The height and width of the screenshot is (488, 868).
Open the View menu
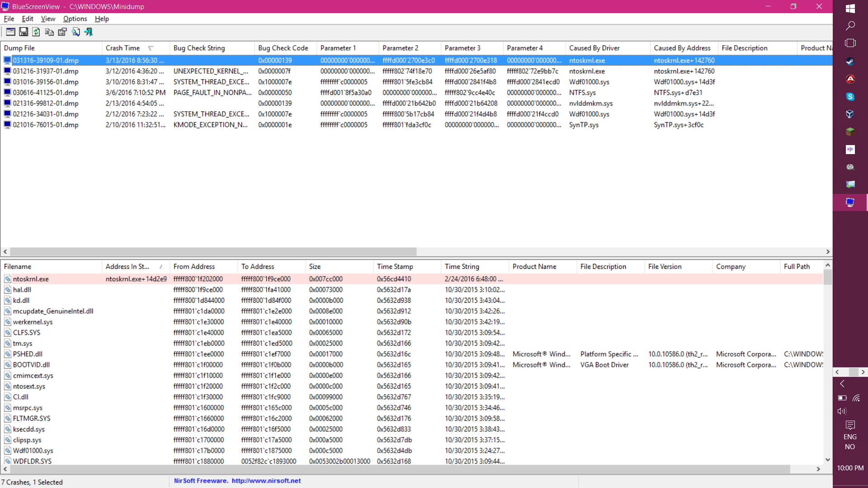point(48,19)
